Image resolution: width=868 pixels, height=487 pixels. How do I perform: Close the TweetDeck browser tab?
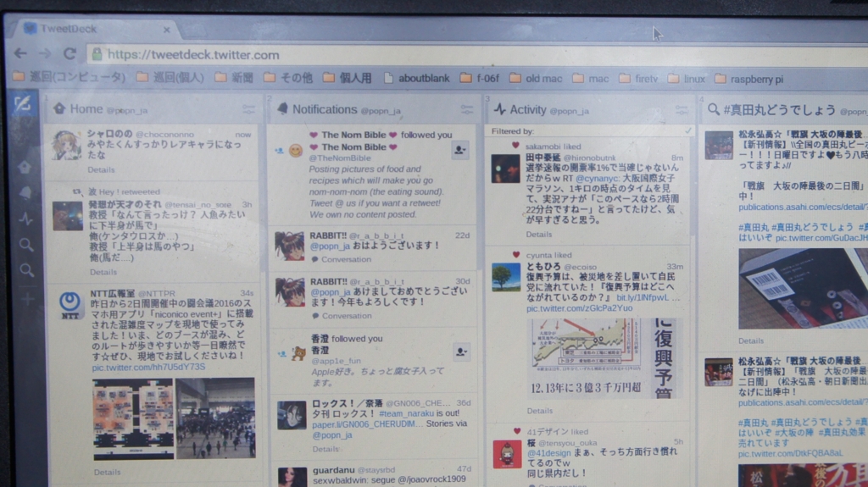(x=167, y=30)
